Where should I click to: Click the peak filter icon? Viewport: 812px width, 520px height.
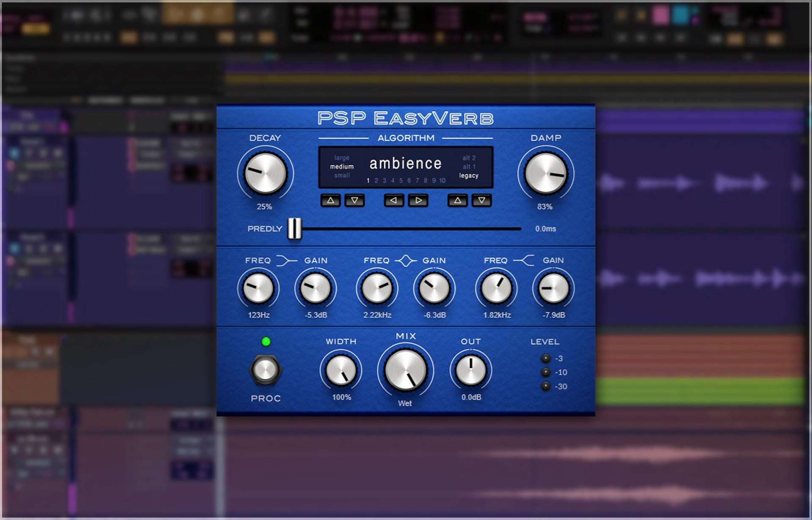click(x=406, y=260)
